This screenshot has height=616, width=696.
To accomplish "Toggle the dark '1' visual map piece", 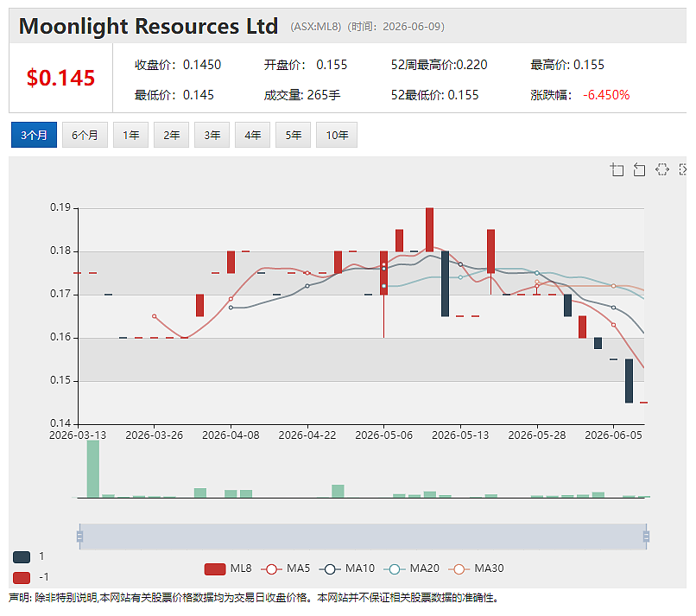I will point(22,557).
